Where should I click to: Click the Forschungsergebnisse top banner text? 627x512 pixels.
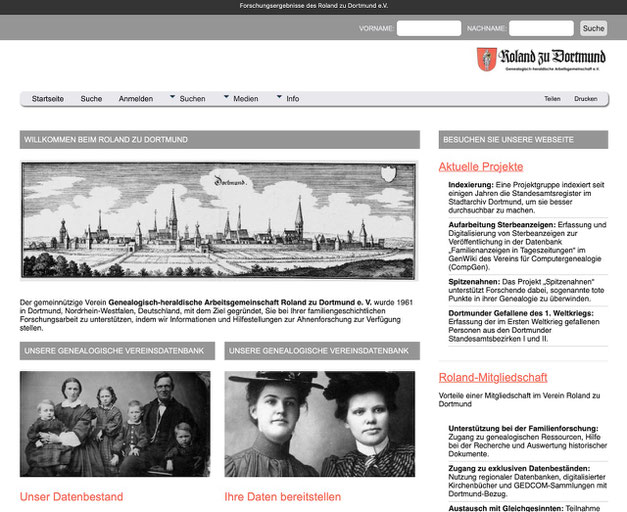pyautogui.click(x=314, y=6)
